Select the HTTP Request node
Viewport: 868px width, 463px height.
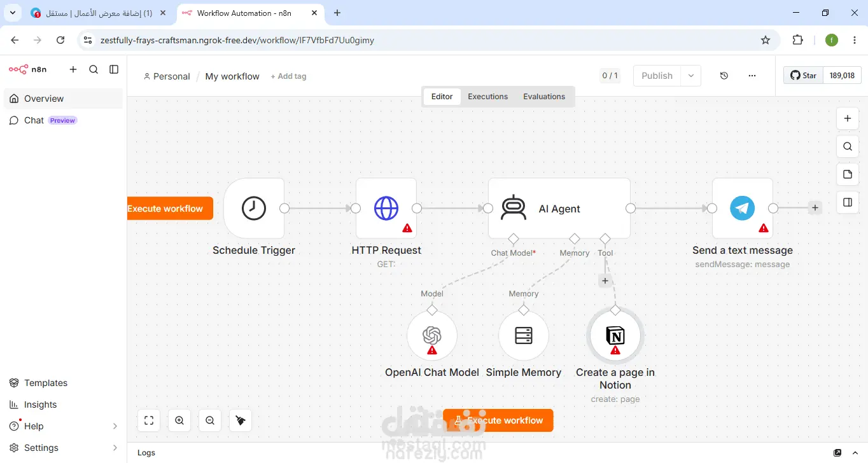pyautogui.click(x=386, y=208)
